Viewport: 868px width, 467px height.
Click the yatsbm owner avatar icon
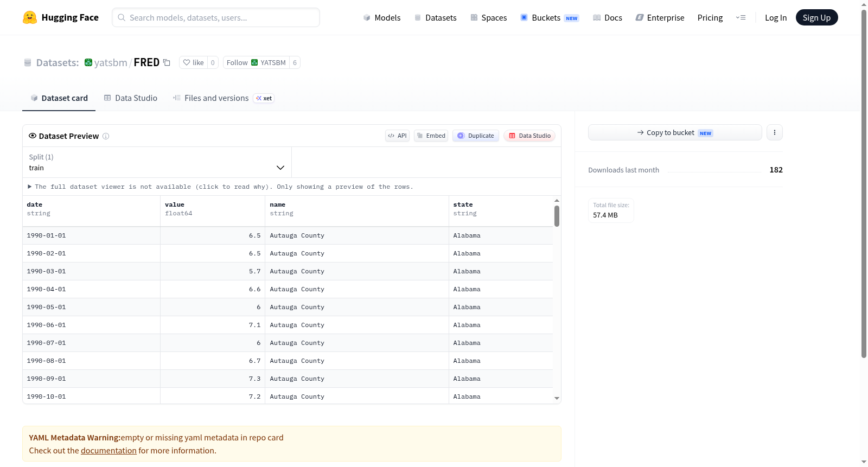88,62
